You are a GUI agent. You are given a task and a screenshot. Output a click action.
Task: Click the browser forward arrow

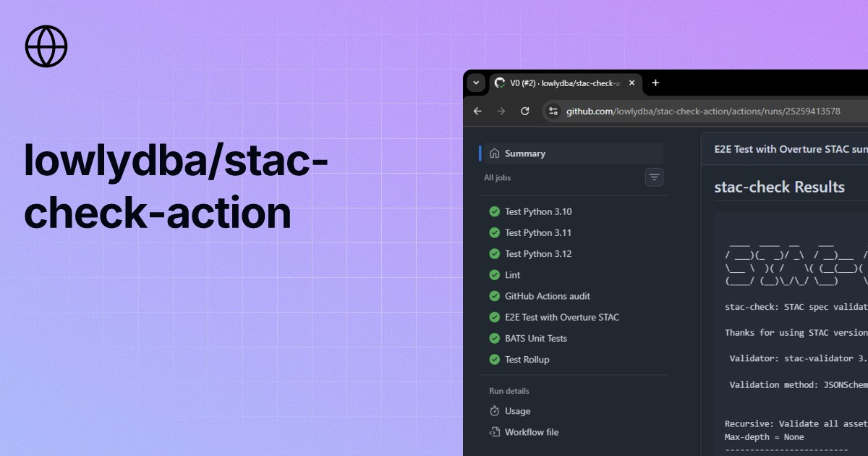(x=501, y=111)
